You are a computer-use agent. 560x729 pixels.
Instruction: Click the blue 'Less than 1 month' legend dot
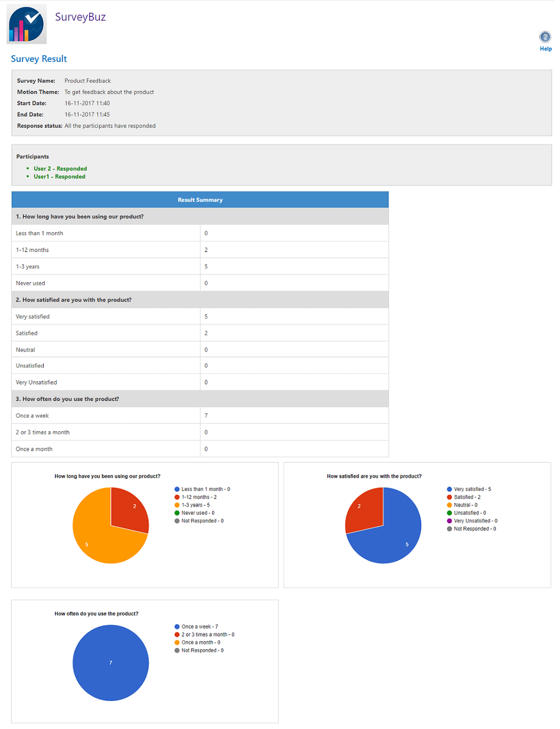coord(177,489)
